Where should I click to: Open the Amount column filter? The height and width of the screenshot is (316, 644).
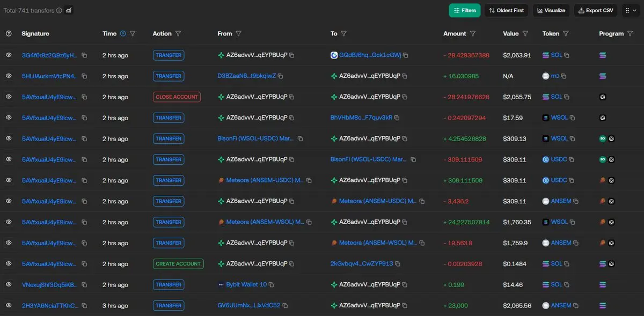coord(473,33)
